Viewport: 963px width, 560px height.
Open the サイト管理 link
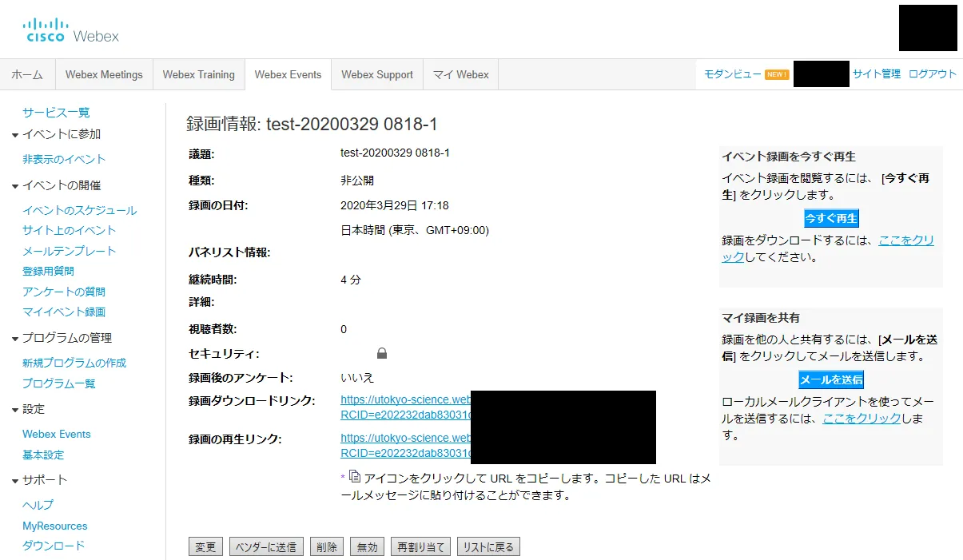tap(876, 73)
